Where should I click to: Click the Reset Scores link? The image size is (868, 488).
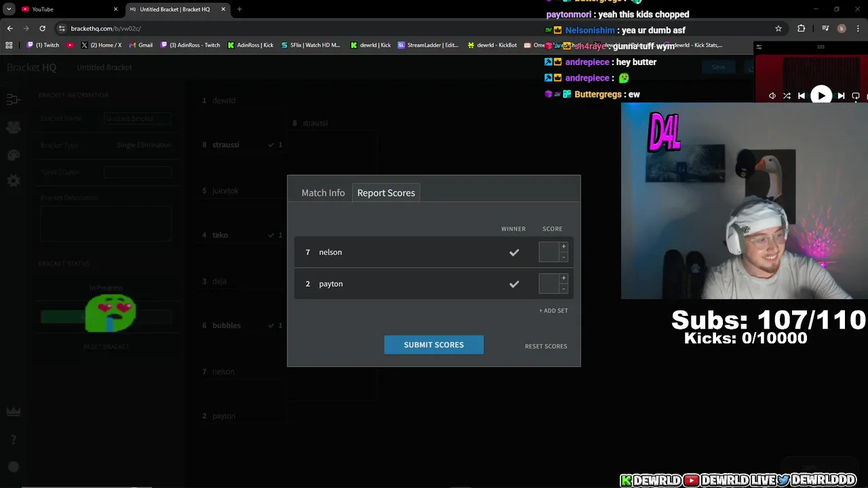[546, 346]
